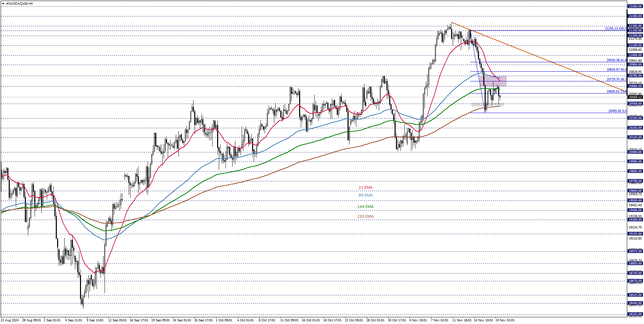This screenshot has width=644, height=324.
Task: Click the 2 Sep 01:01 time axis label
Action: [52, 320]
